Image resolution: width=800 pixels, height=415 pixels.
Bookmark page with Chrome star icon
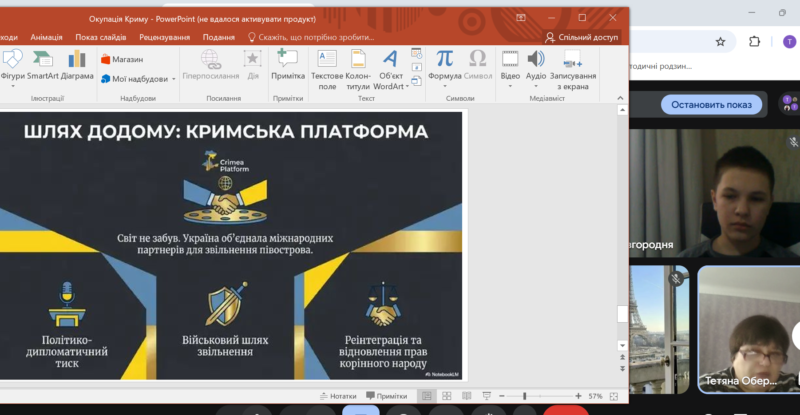720,41
